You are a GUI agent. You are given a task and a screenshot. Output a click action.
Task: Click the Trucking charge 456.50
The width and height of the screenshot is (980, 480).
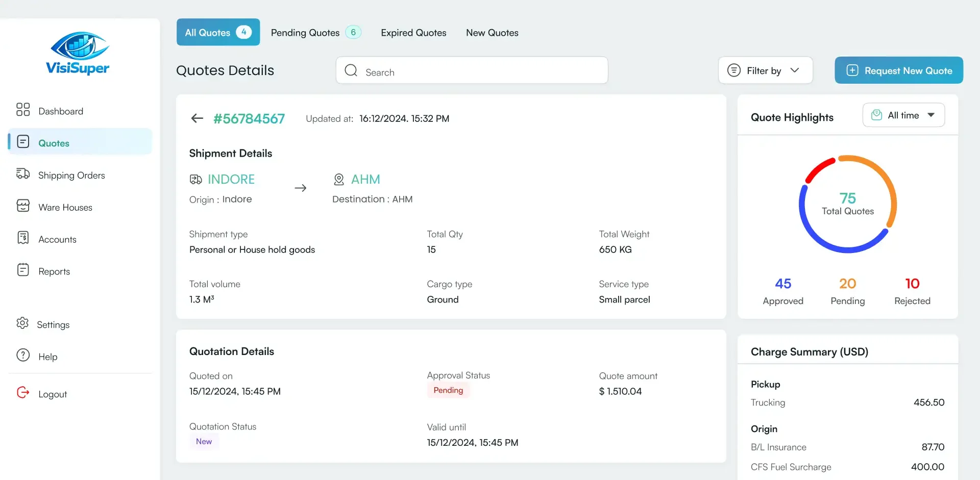929,402
